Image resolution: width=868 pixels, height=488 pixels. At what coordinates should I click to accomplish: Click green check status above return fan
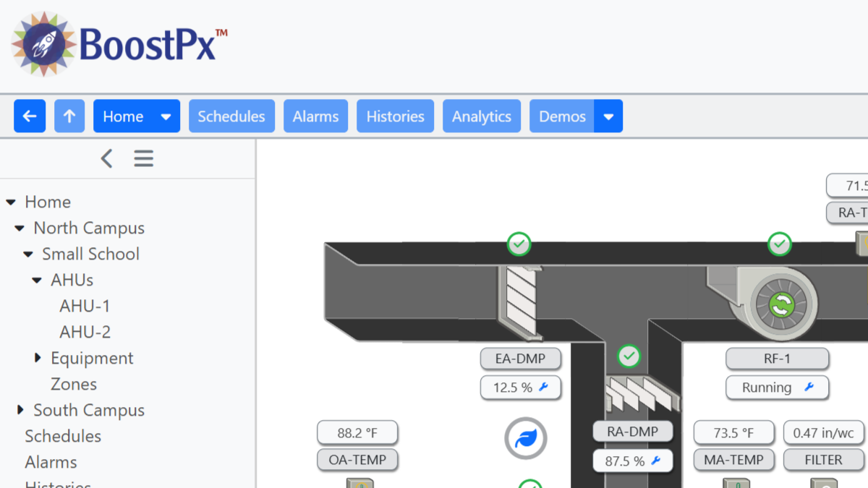[x=779, y=244]
